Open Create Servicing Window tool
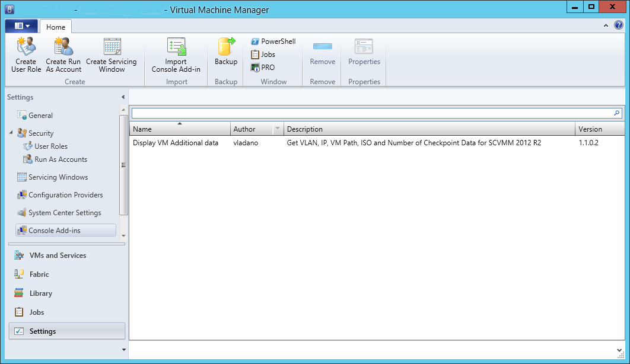The image size is (630, 364). pyautogui.click(x=112, y=55)
